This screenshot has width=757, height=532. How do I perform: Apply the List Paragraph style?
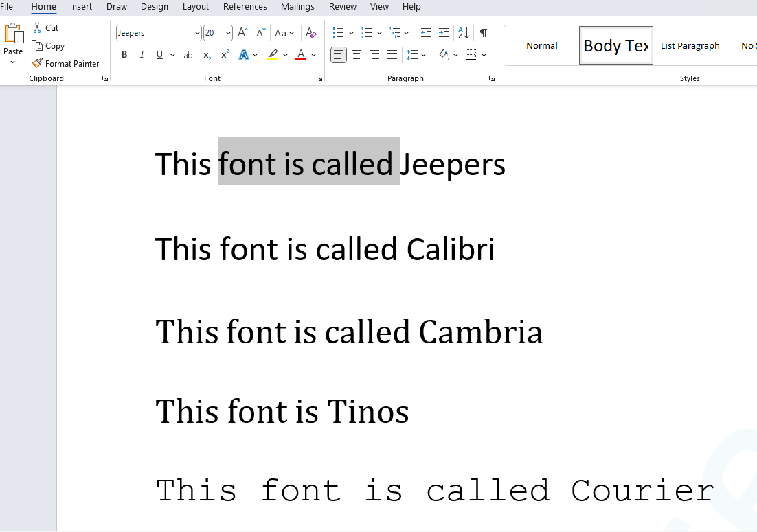coord(690,45)
